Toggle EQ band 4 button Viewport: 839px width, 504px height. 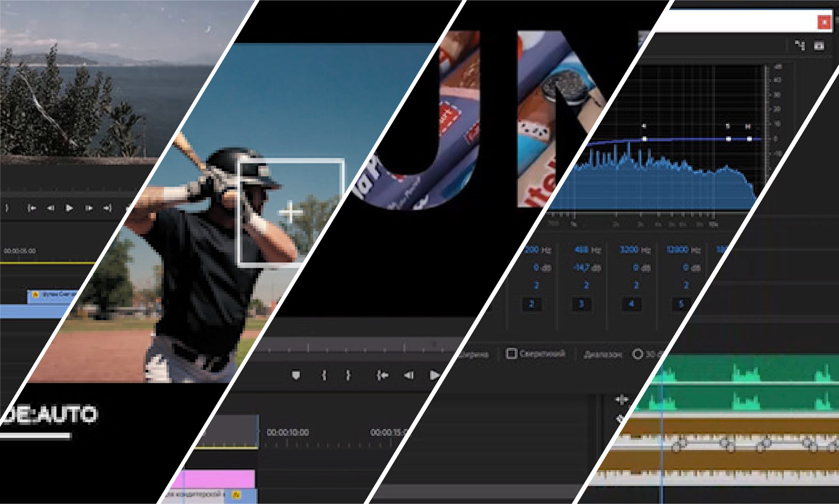click(x=631, y=304)
